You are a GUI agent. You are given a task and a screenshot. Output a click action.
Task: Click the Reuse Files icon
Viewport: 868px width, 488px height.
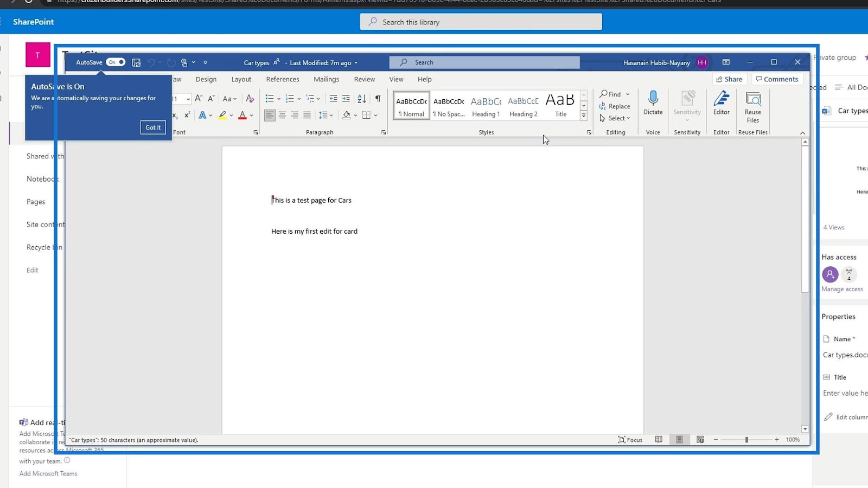tap(752, 100)
